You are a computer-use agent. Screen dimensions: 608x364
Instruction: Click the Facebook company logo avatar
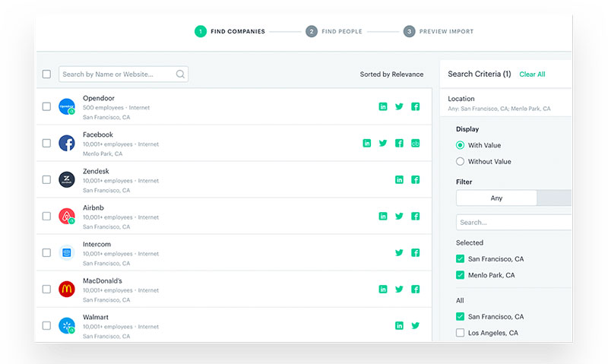[x=67, y=143]
